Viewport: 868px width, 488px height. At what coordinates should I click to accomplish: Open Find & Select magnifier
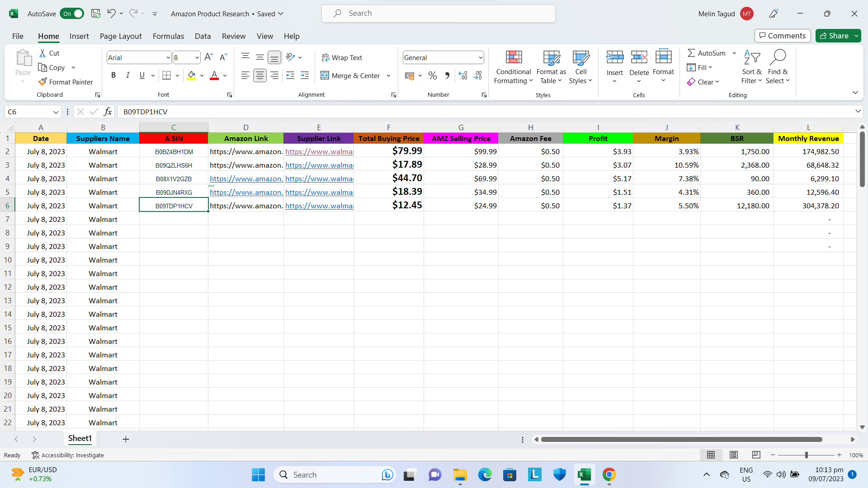778,57
